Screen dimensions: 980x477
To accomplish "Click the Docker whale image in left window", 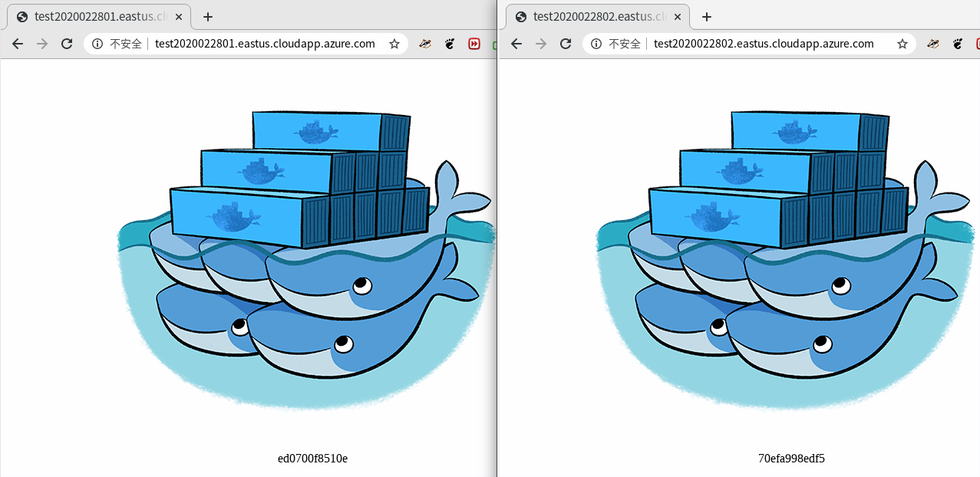I will coord(306,260).
